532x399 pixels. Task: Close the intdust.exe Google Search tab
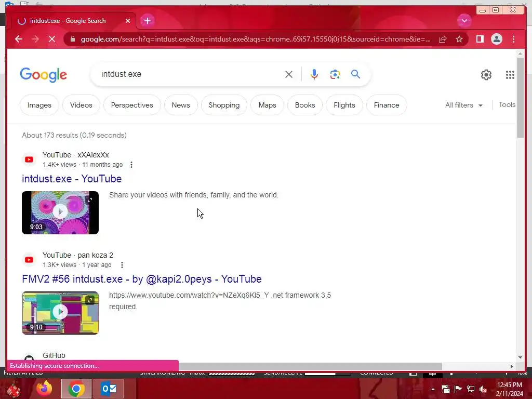(x=128, y=21)
